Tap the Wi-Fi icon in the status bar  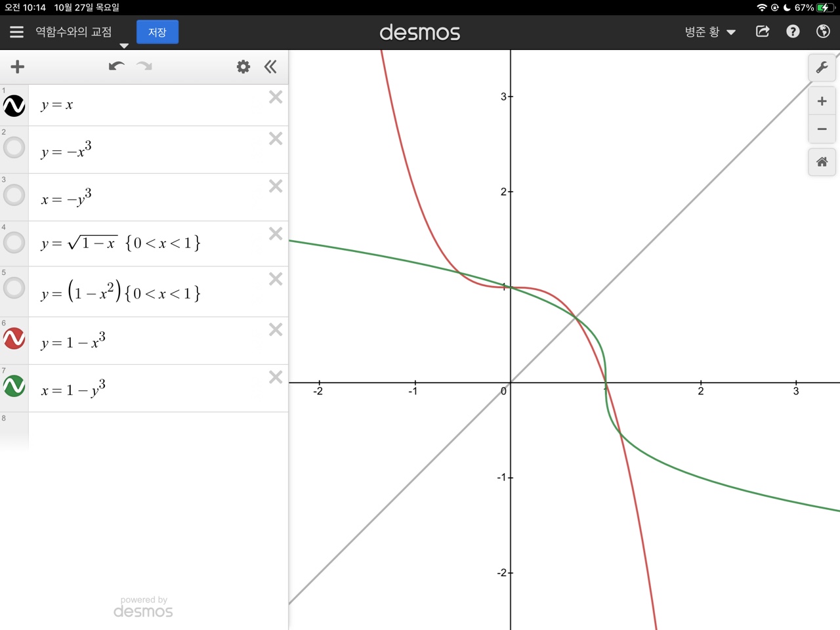click(762, 7)
